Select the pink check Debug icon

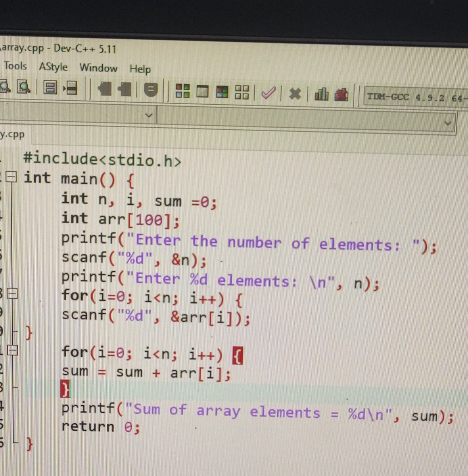269,94
